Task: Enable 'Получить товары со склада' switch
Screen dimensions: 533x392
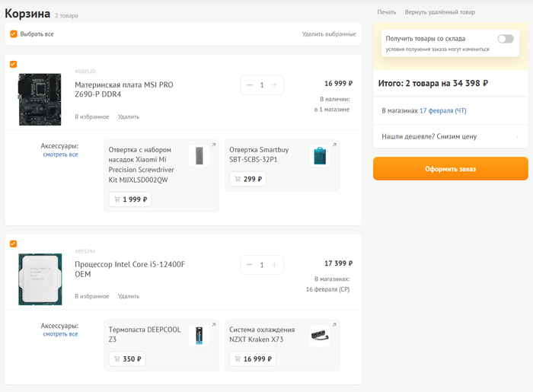Action: [505, 38]
